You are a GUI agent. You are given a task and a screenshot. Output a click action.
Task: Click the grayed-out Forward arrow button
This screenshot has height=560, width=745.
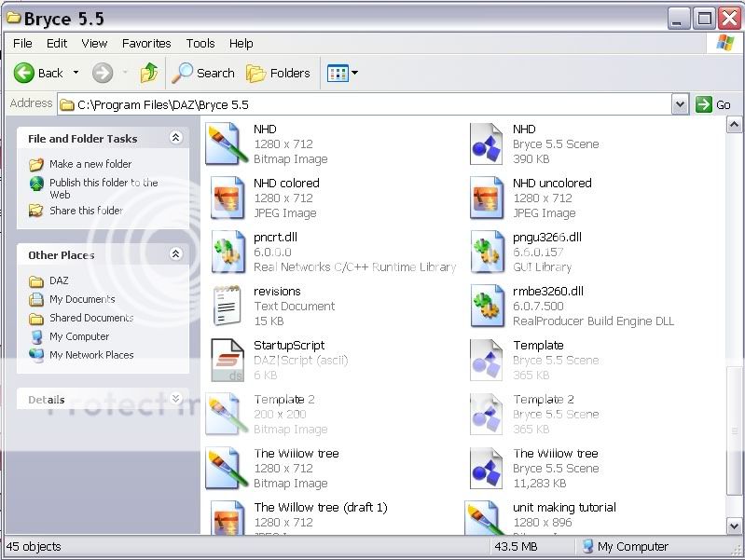coord(103,74)
